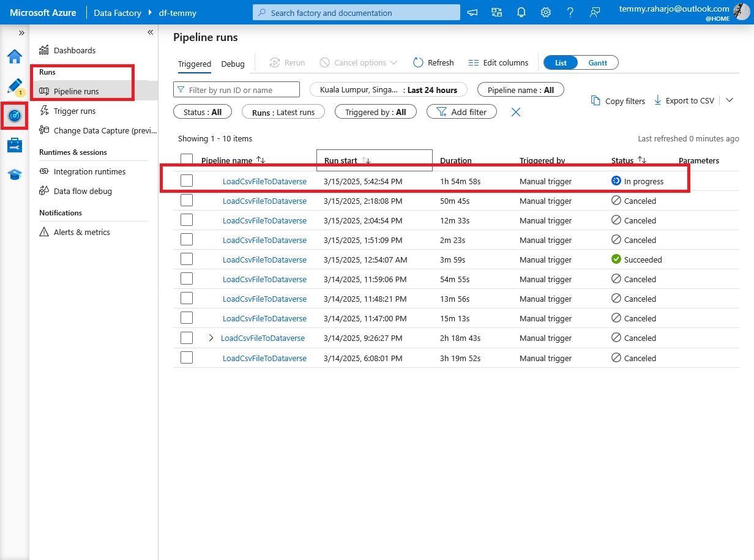Check the row started 11:48:21 PM
Image resolution: width=754 pixels, height=560 pixels.
[x=187, y=298]
